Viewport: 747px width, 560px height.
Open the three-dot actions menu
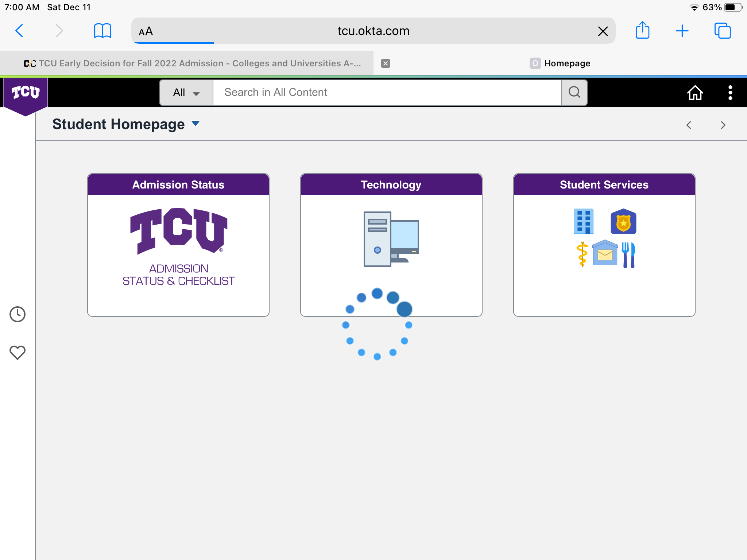[x=730, y=93]
